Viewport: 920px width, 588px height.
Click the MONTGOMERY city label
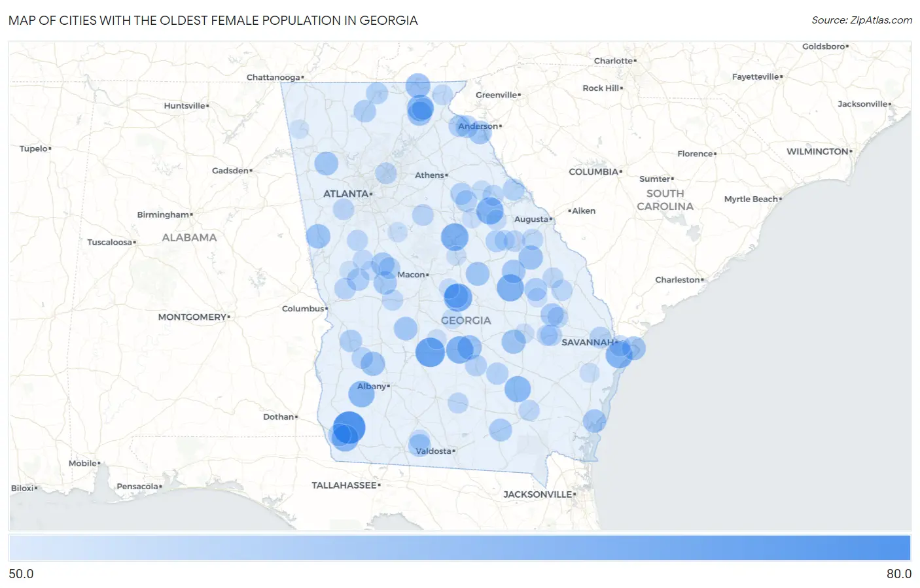tap(192, 317)
